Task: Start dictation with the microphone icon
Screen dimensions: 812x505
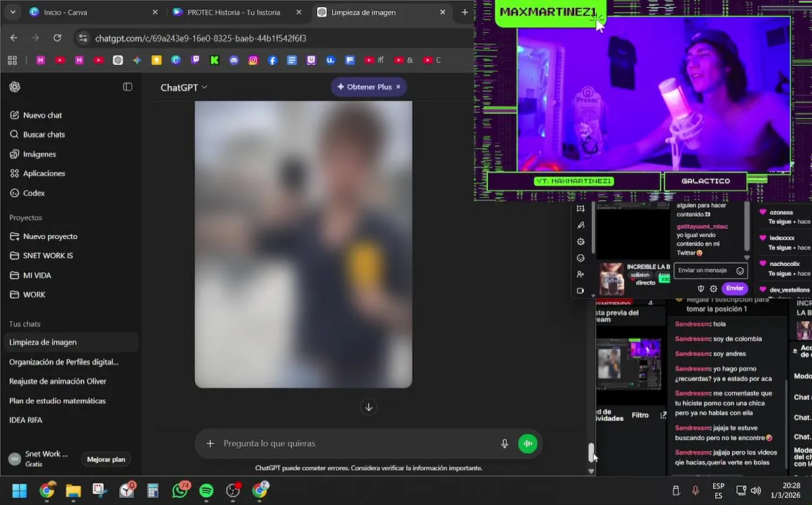Action: [x=505, y=443]
